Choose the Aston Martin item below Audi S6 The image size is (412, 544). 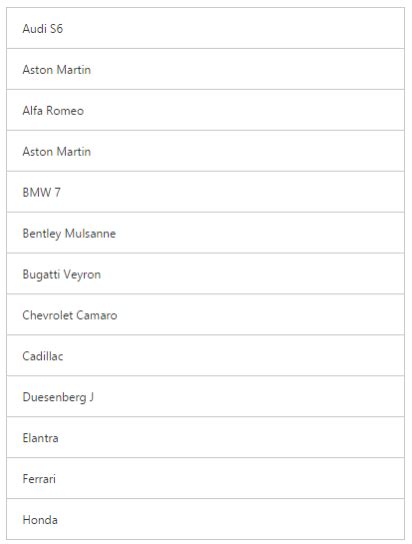click(205, 69)
